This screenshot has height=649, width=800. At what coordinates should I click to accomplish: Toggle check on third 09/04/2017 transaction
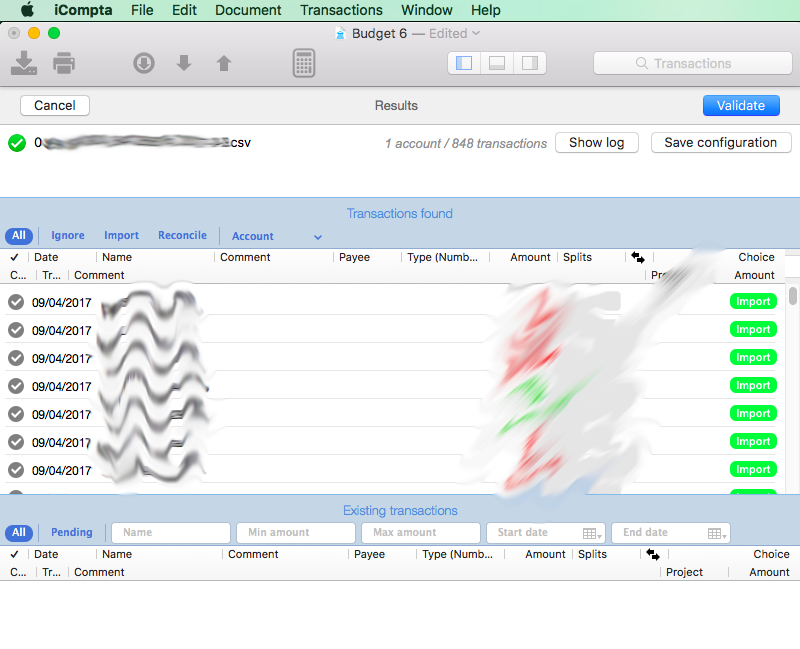[16, 358]
